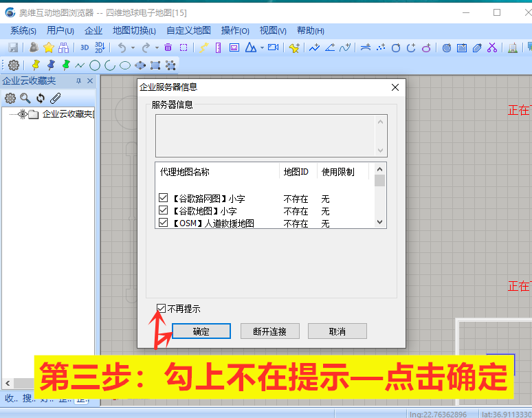The height and width of the screenshot is (418, 532).
Task: Open the 地图切换 menu
Action: click(134, 30)
